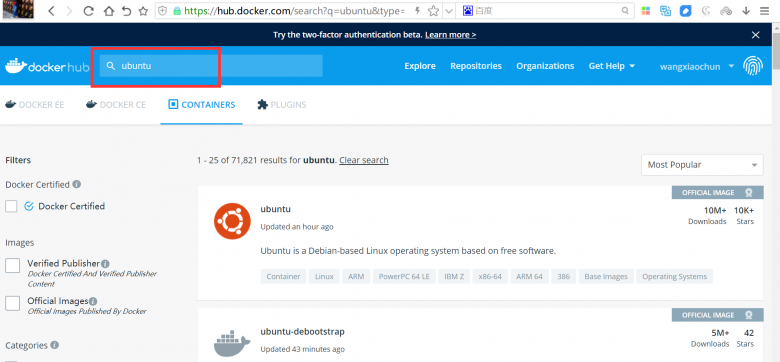The image size is (780, 362).
Task: Click the 'Base Images' tag chip
Action: 606,276
